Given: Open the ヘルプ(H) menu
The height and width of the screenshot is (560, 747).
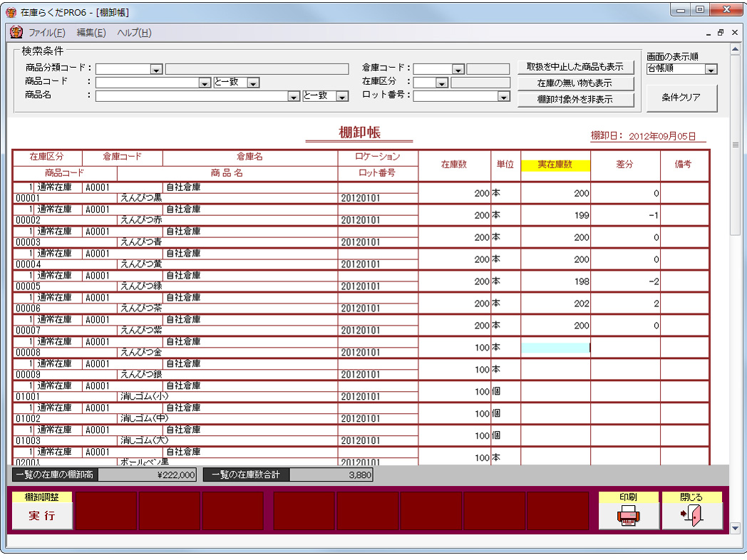Looking at the screenshot, I should [134, 33].
